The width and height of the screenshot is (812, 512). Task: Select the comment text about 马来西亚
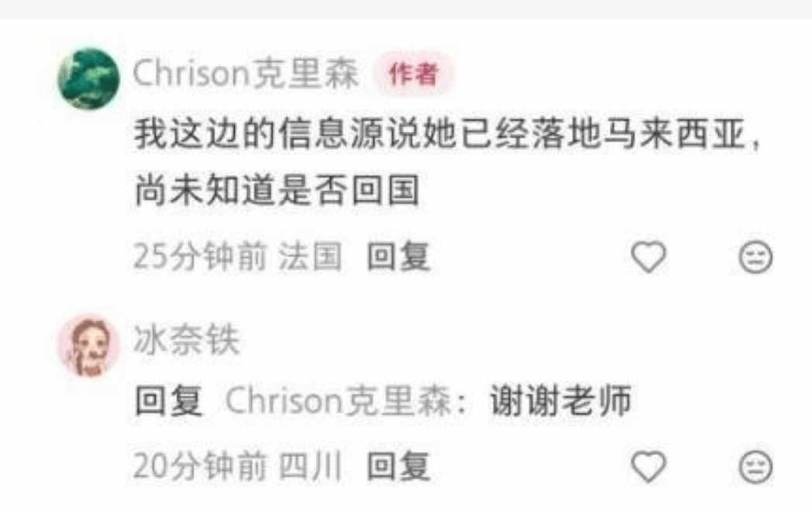click(447, 162)
